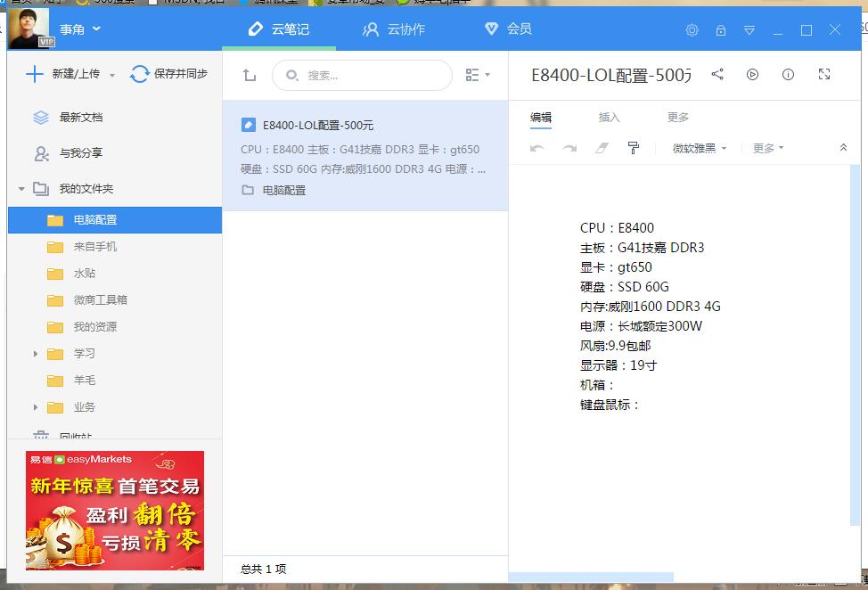Open the note info icon
Image resolution: width=868 pixels, height=590 pixels.
tap(789, 76)
